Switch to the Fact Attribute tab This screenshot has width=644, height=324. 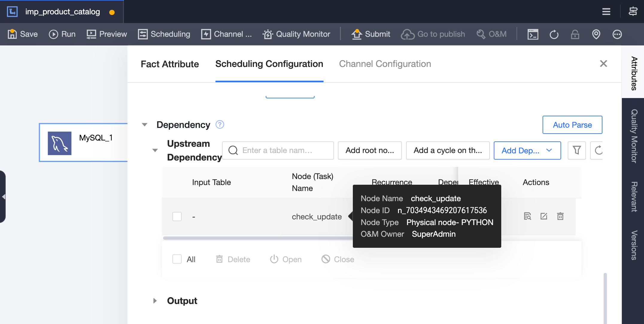[170, 64]
